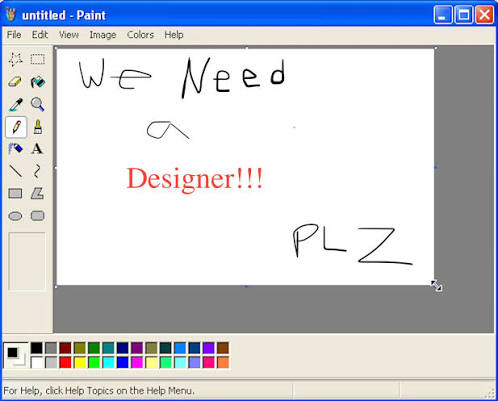Select the Rectangle shape tool
The width and height of the screenshot is (498, 401).
pos(15,194)
